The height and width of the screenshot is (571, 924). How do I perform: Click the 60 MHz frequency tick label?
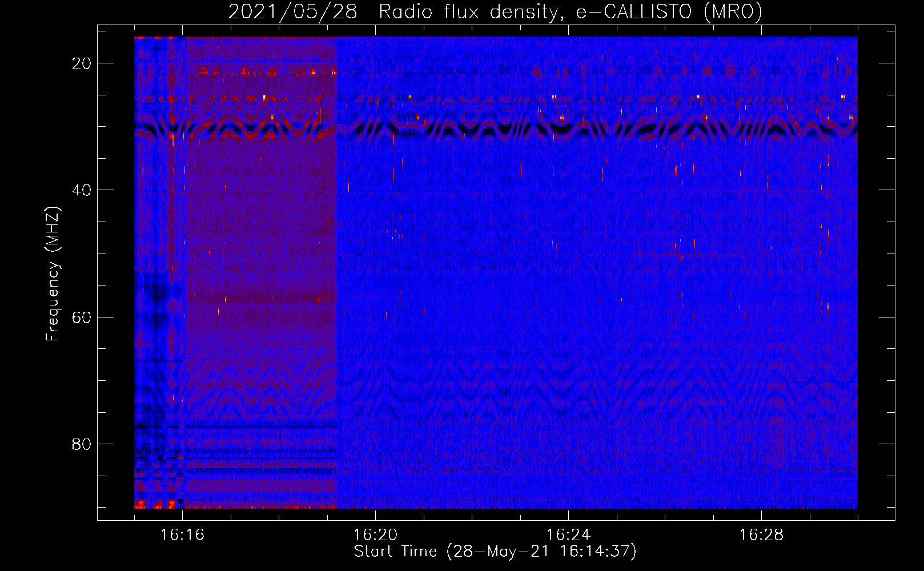tap(82, 317)
